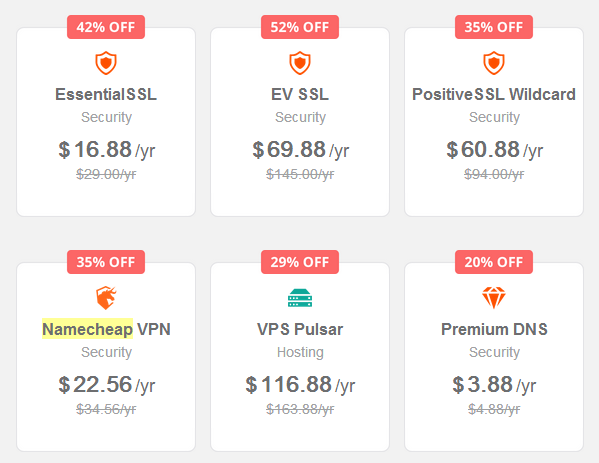
Task: Click the PositiveSSL Wildcard shield icon
Action: click(x=494, y=63)
